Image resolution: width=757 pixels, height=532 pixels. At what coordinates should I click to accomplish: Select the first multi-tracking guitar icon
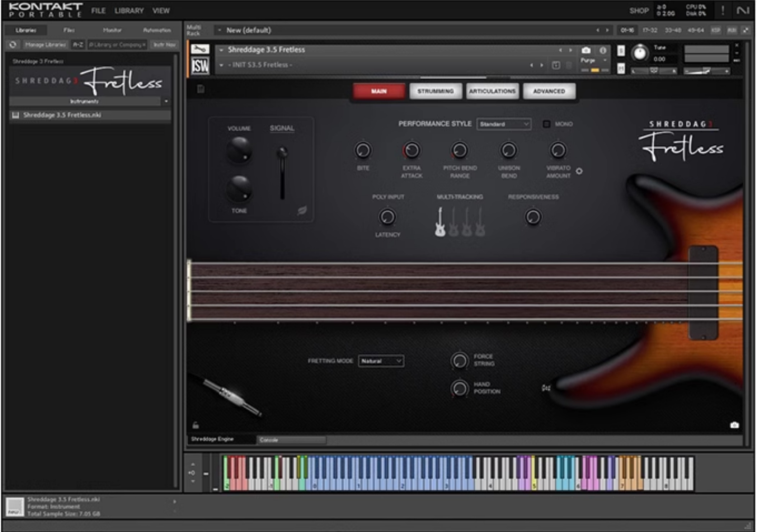point(440,222)
